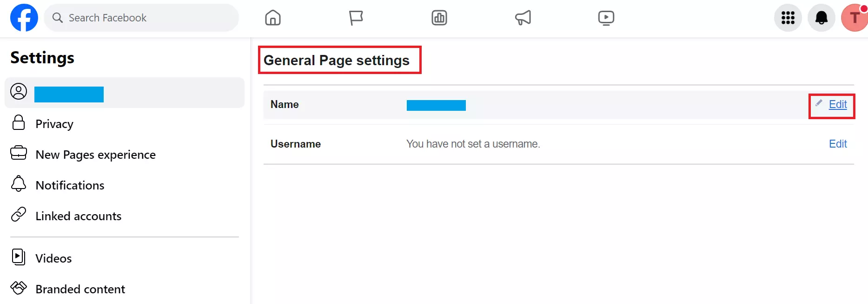Edit the Page name

(x=837, y=104)
